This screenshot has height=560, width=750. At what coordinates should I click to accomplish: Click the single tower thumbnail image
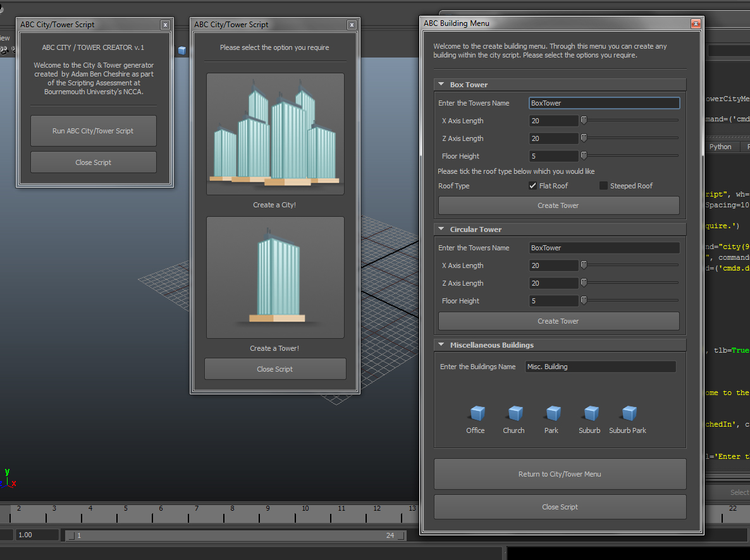tap(275, 277)
